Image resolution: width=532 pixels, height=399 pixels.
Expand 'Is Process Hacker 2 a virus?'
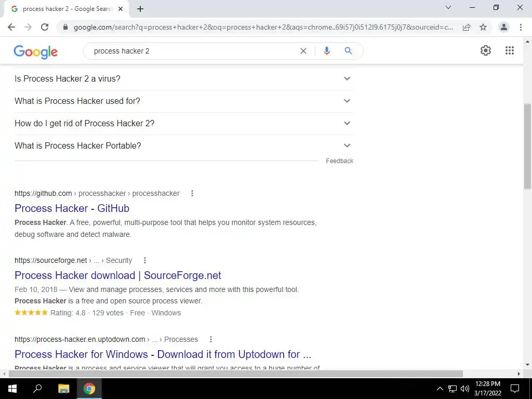[x=184, y=79]
